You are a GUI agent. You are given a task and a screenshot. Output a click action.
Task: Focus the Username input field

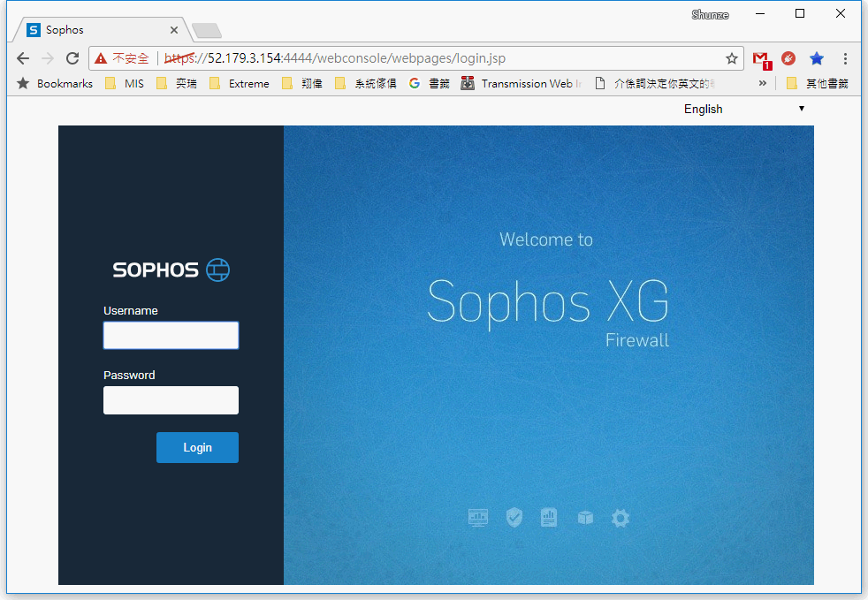171,336
